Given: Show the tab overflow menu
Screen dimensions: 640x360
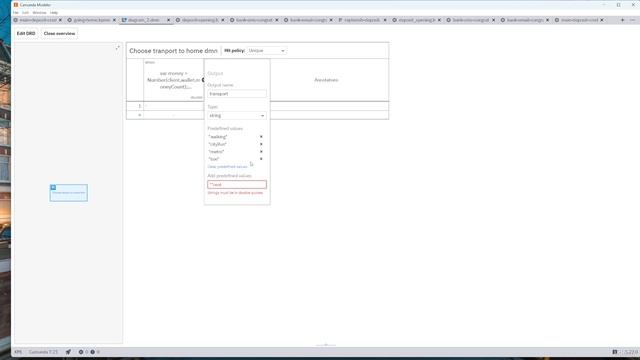Looking at the screenshot, I should (633, 20).
